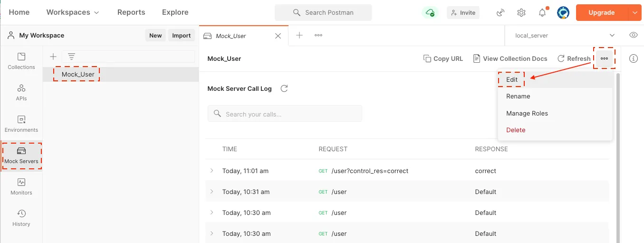Click the Search your calls field
This screenshot has height=243, width=644.
pyautogui.click(x=285, y=114)
